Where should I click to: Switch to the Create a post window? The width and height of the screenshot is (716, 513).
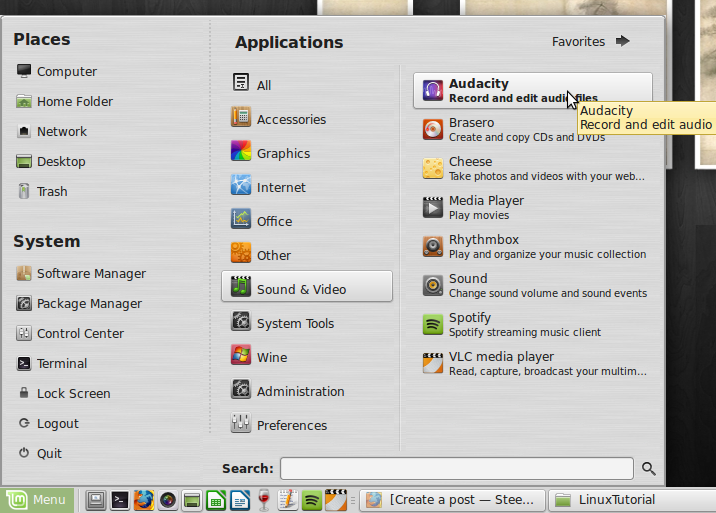tap(453, 500)
